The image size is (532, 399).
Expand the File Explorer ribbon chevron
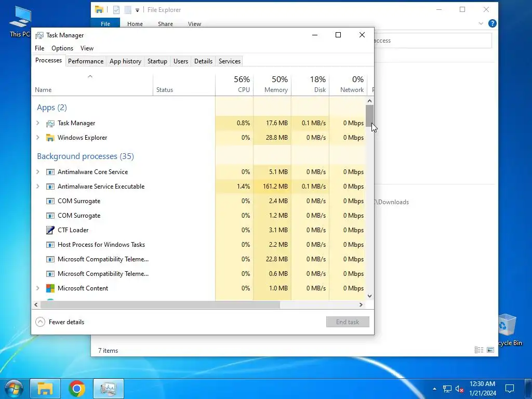pos(481,23)
